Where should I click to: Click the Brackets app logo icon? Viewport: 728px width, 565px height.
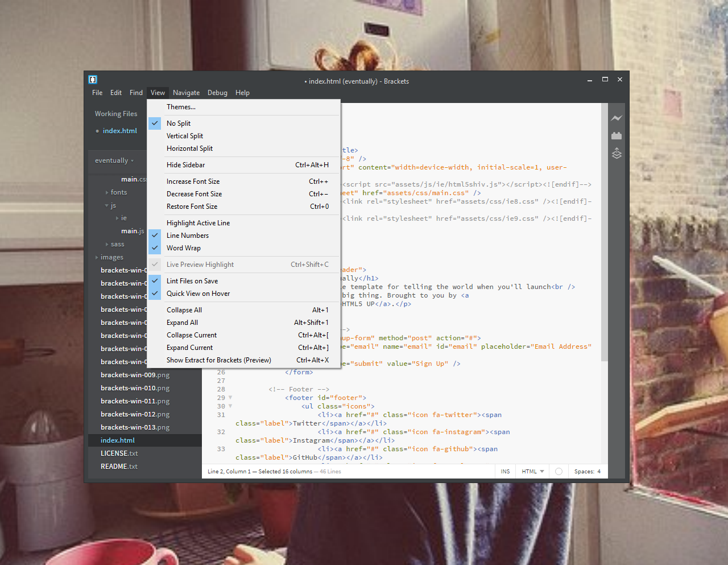[x=93, y=80]
